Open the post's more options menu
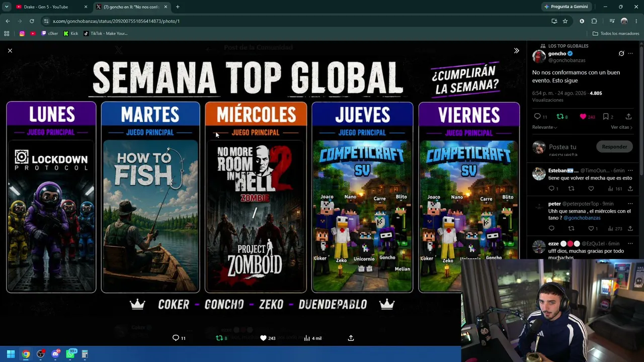The height and width of the screenshot is (362, 644). [x=630, y=54]
